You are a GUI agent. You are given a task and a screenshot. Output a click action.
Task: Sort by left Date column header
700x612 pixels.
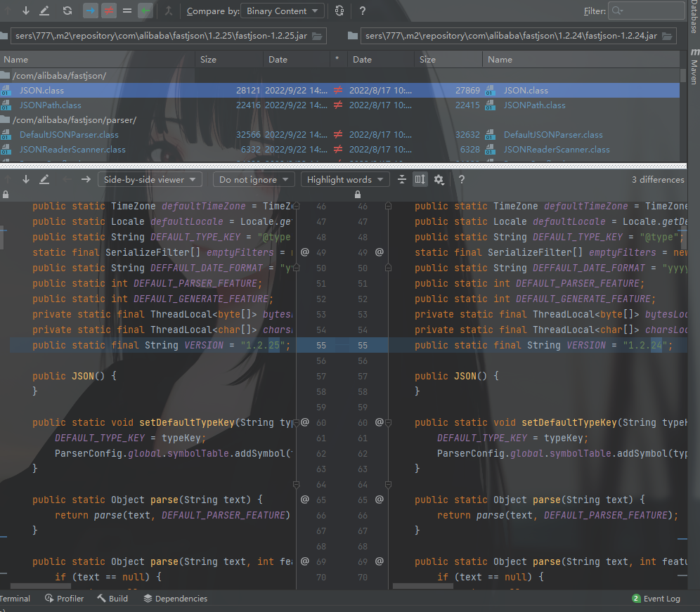pos(297,59)
